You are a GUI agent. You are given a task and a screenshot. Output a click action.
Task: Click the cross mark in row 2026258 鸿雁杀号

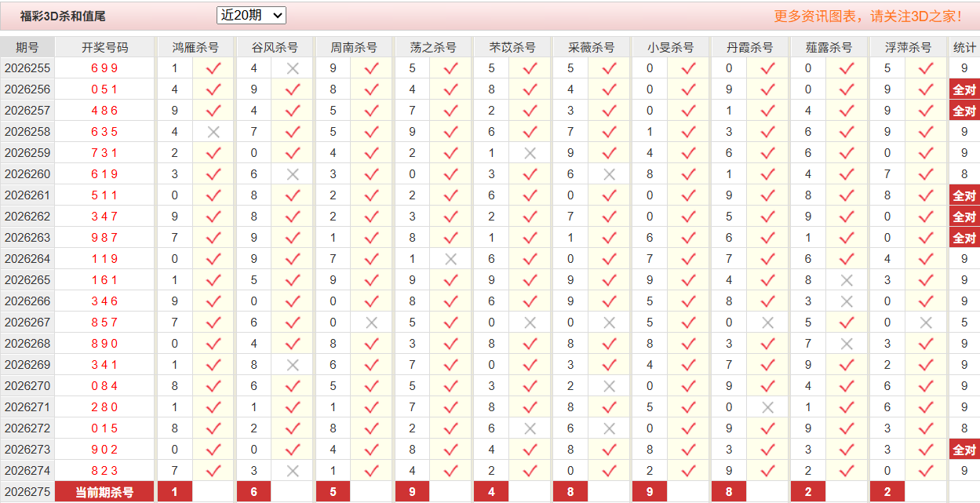tap(213, 132)
